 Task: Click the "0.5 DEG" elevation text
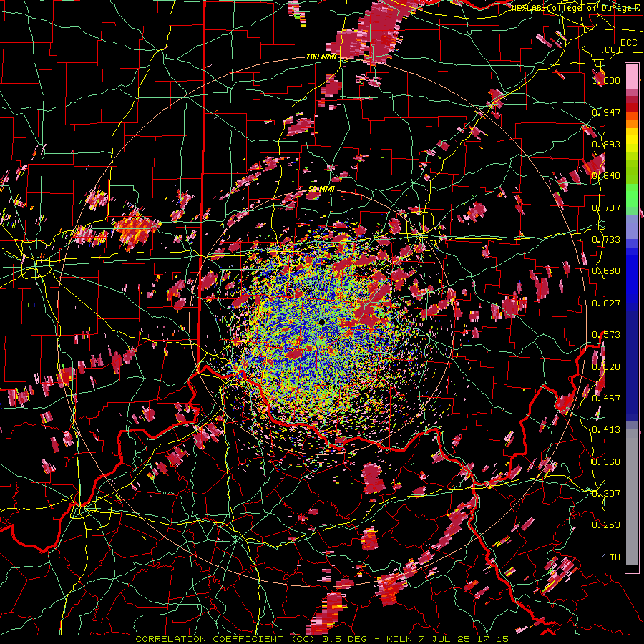pyautogui.click(x=346, y=639)
